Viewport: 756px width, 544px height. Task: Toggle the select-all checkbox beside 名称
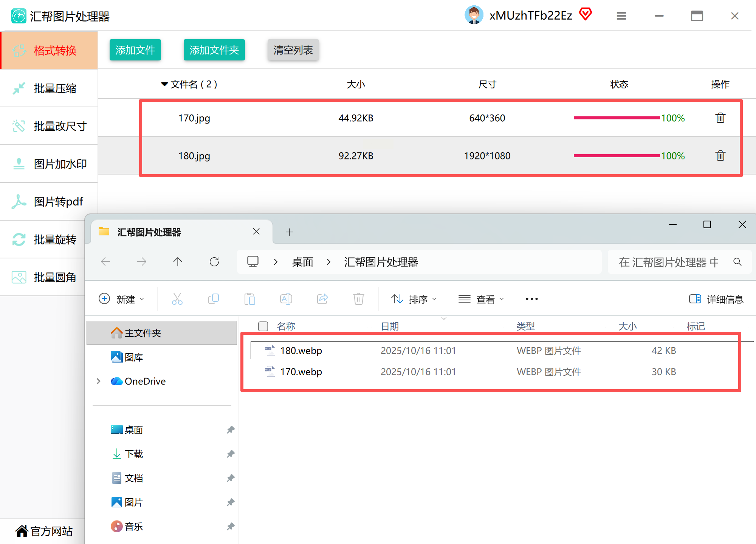(263, 326)
